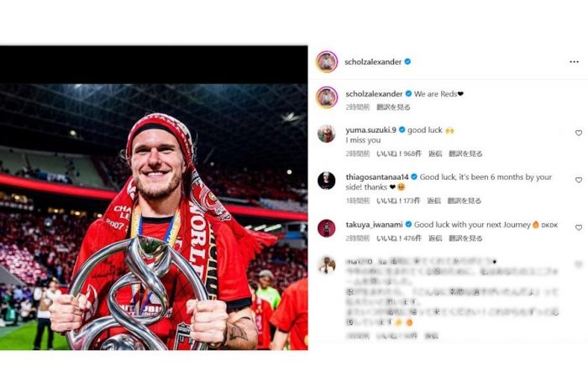Reply to thiagosantanaa14's comment

point(434,201)
